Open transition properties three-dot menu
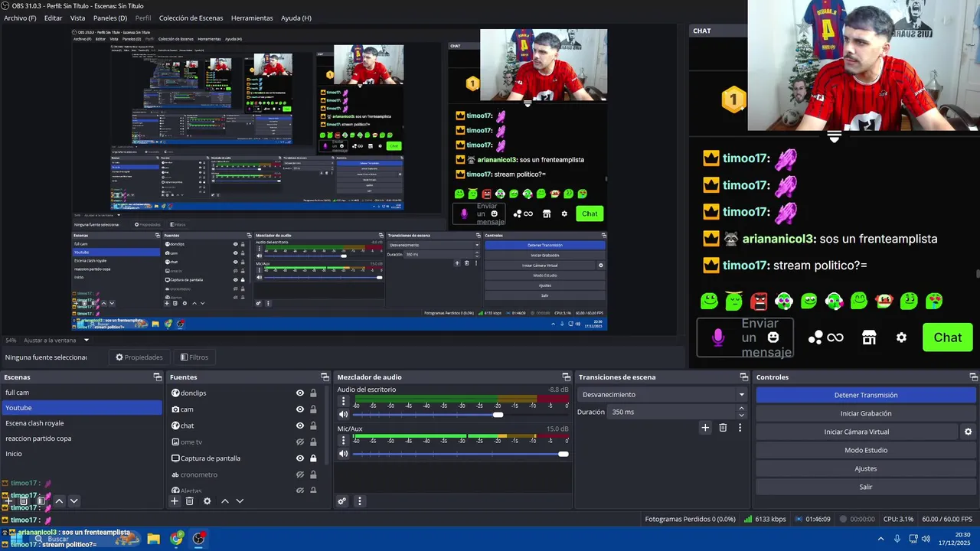The width and height of the screenshot is (980, 551). (740, 428)
